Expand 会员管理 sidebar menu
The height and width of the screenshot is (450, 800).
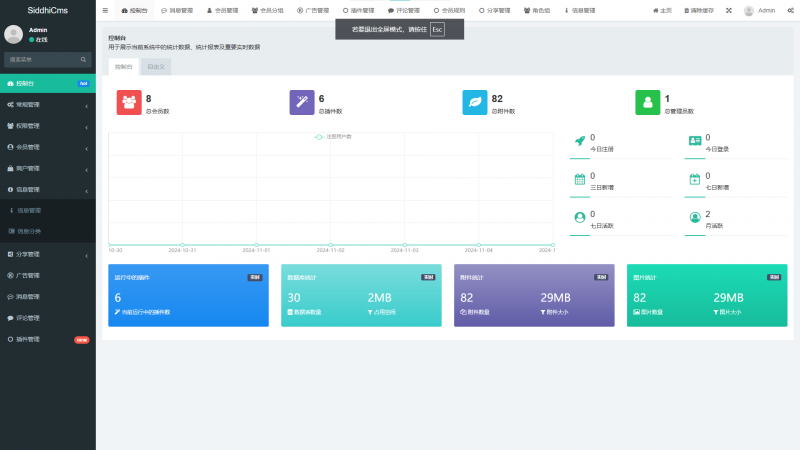47,147
